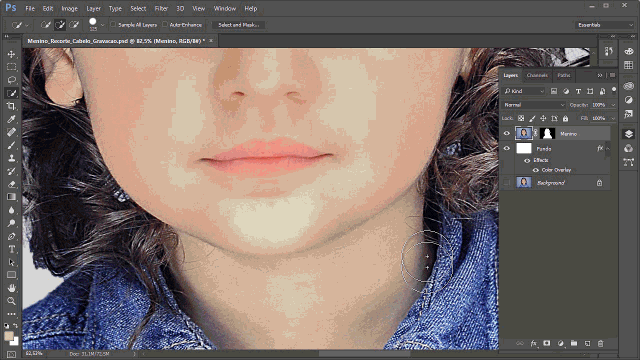Enable Auto-Enhance checkbox

click(x=165, y=25)
